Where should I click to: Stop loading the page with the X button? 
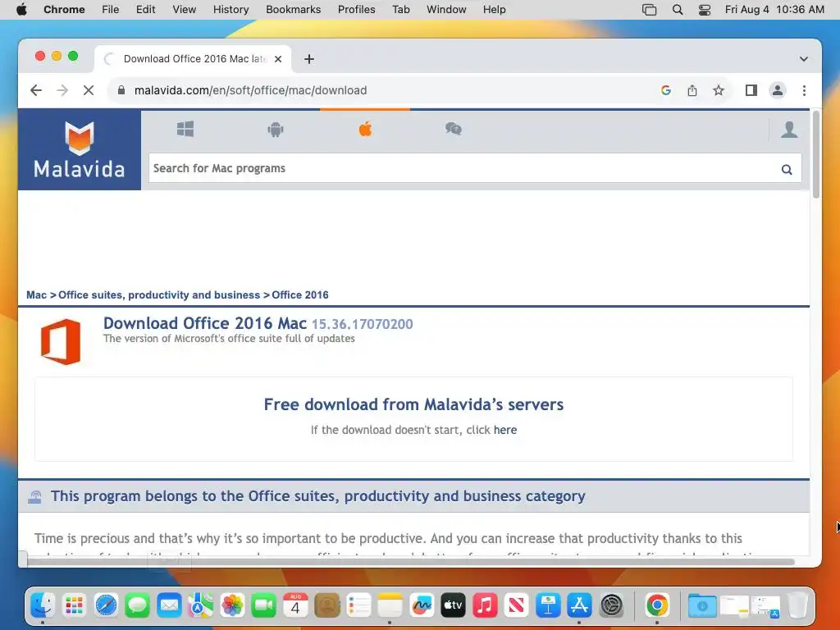89,90
